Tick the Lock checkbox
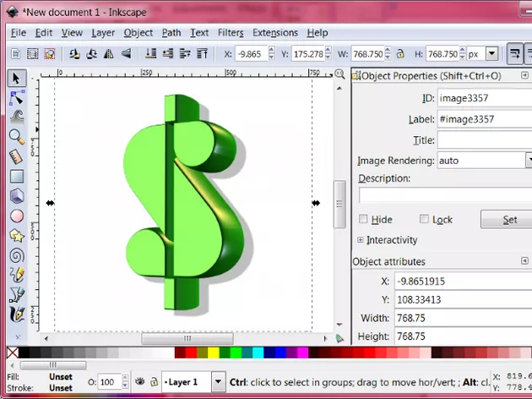The width and height of the screenshot is (532, 399). tap(425, 220)
